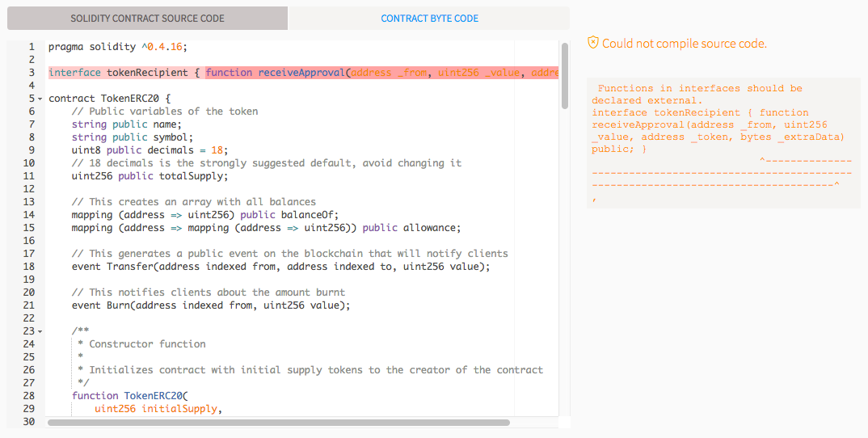Collapse comment fold at line 23
Viewport: 868px width, 438px height.
(x=40, y=331)
